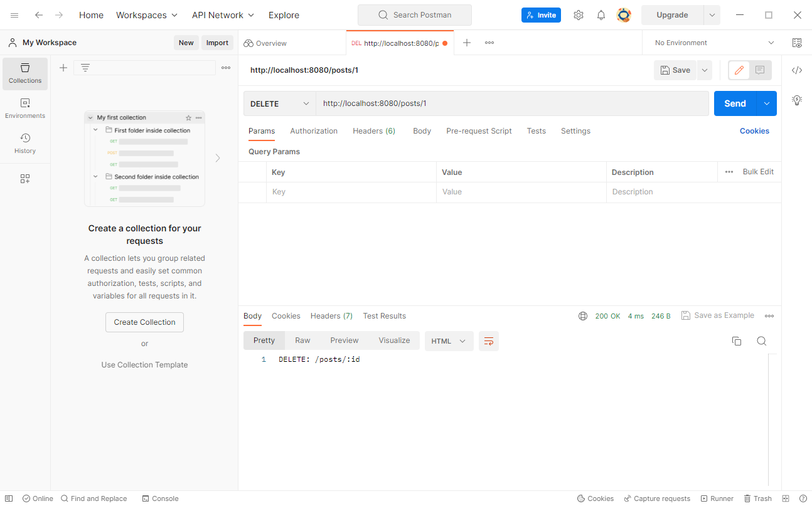Open the Test Results tab
The image size is (812, 506).
tap(384, 316)
